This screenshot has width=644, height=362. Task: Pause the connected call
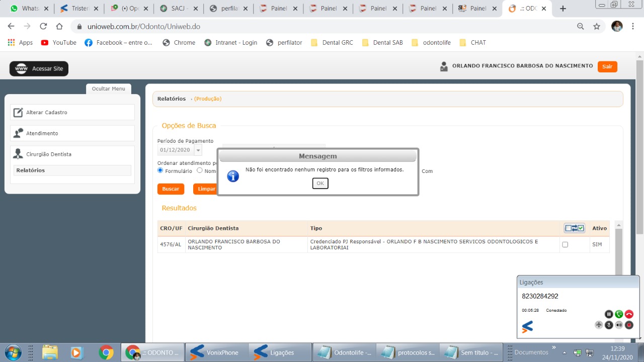pyautogui.click(x=609, y=314)
